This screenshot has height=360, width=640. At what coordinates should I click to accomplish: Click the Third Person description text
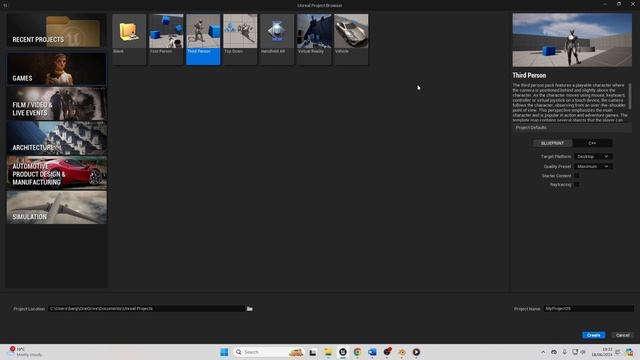(570, 102)
